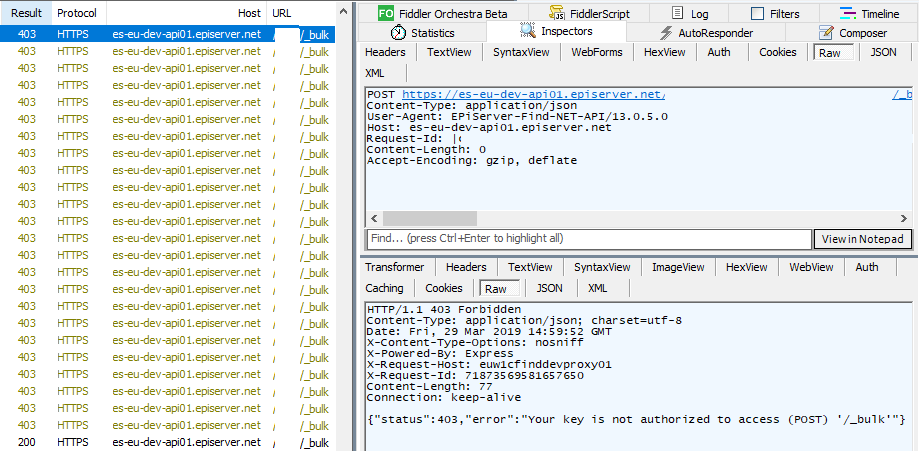Open the Caching response tab
Viewport: 919px width, 451px height.
coord(384,288)
